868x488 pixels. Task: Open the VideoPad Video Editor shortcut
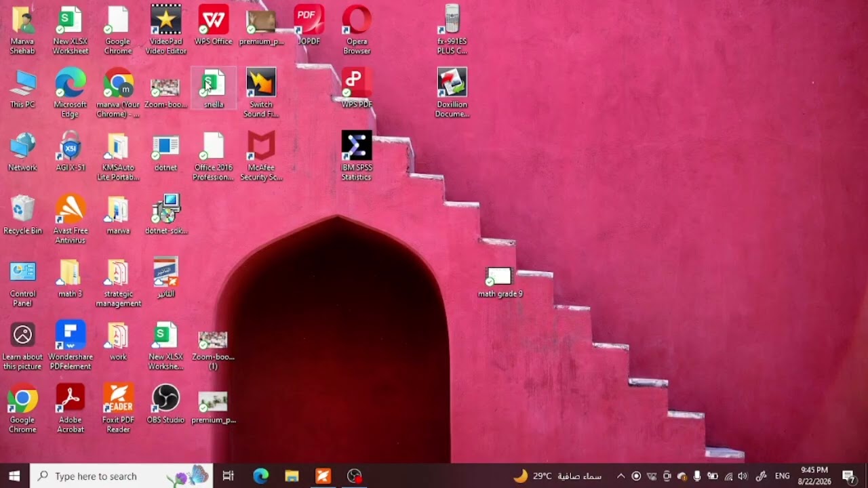coord(166,30)
